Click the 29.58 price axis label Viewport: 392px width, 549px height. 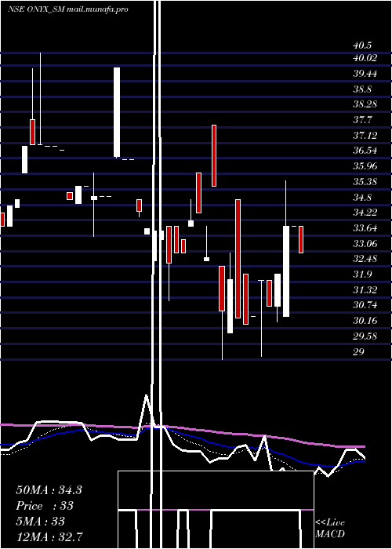[365, 336]
